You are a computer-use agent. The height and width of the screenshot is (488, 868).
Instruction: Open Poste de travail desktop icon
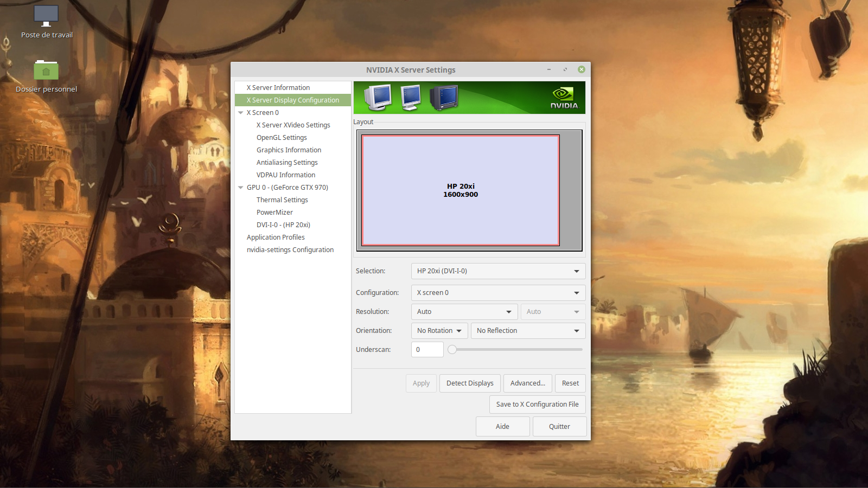[46, 16]
